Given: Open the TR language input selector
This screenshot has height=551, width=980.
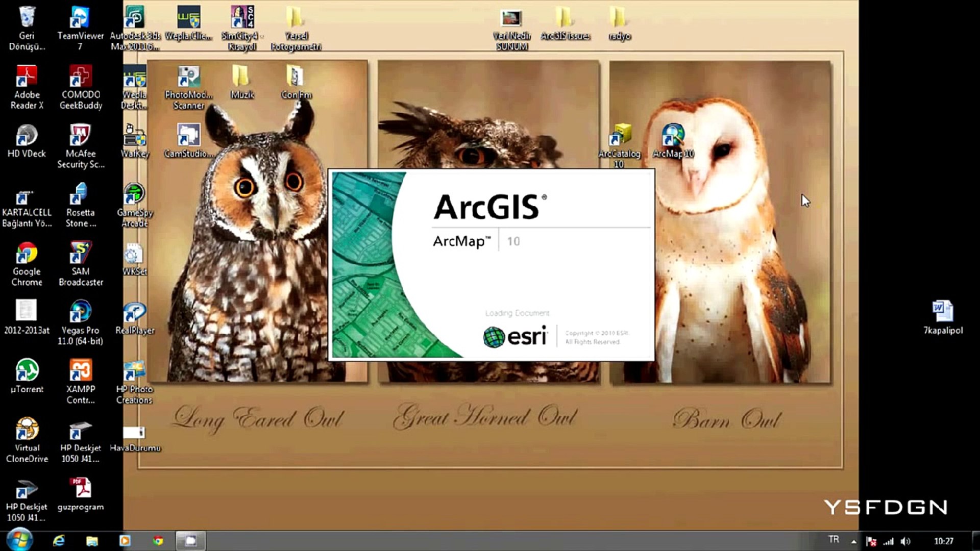Looking at the screenshot, I should pos(834,539).
